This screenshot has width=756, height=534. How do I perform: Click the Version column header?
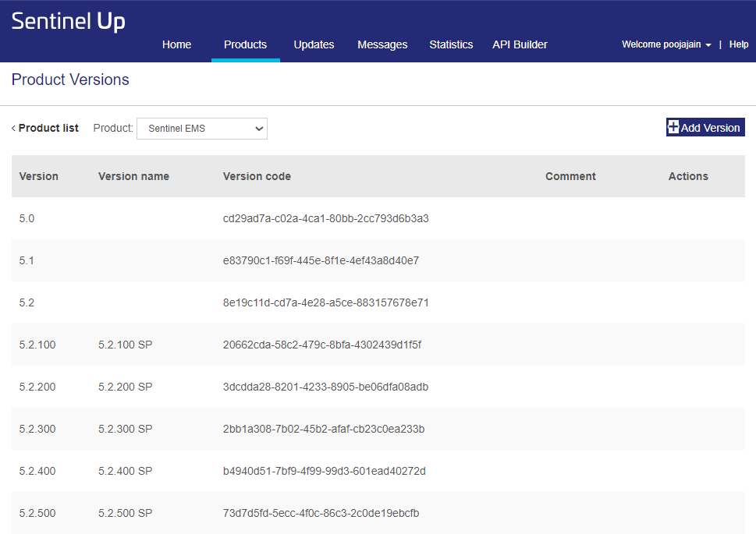(x=38, y=176)
